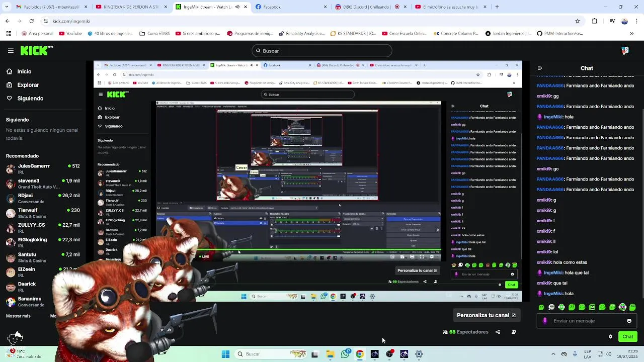Open the media control icon in Chrome toolbar

point(612,21)
